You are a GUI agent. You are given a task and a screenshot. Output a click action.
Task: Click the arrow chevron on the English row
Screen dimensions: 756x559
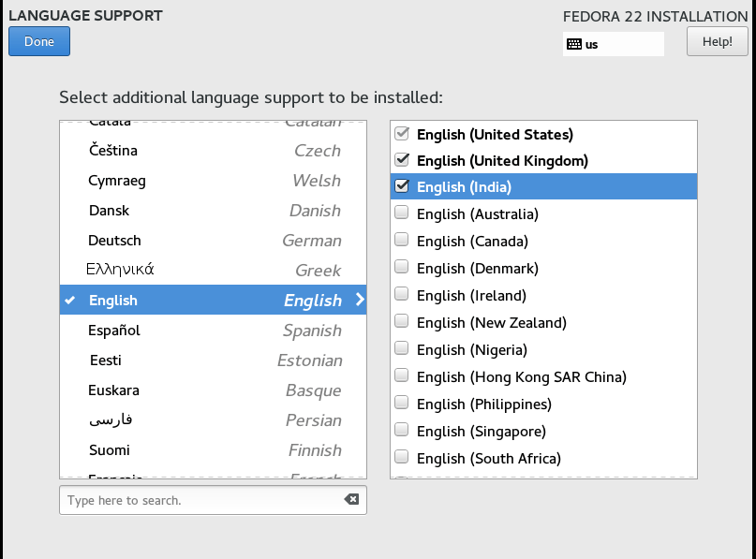point(360,300)
